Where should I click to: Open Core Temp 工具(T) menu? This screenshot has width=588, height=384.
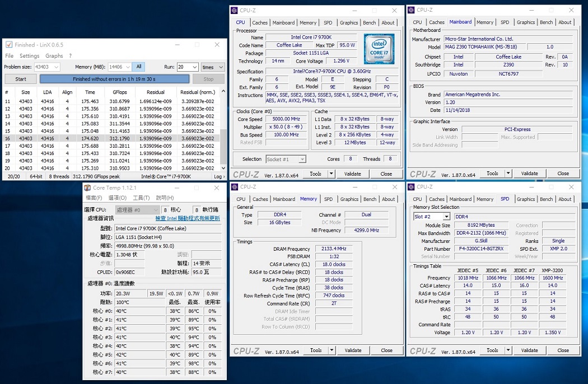[141, 198]
